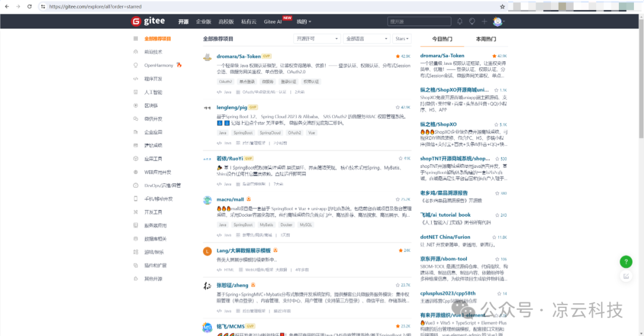Image resolution: width=644 pixels, height=336 pixels.
Task: Open 飞城/ai tutorial book trending link
Action: (445, 215)
